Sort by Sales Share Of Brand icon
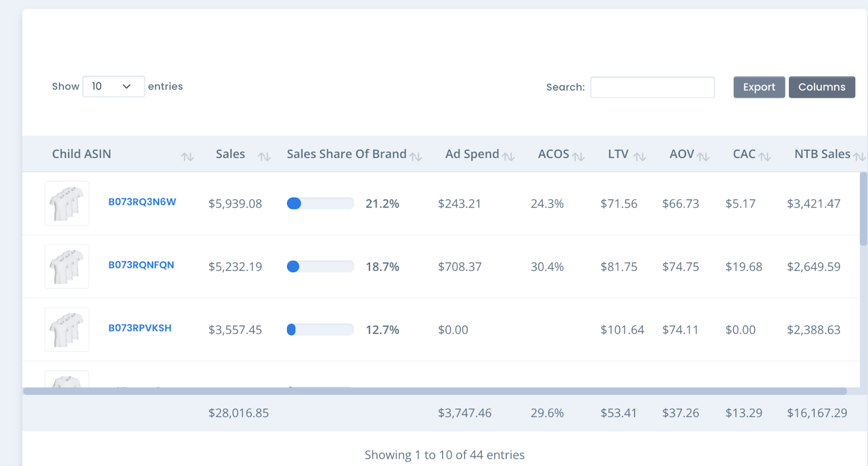Image resolution: width=868 pixels, height=466 pixels. pyautogui.click(x=416, y=157)
